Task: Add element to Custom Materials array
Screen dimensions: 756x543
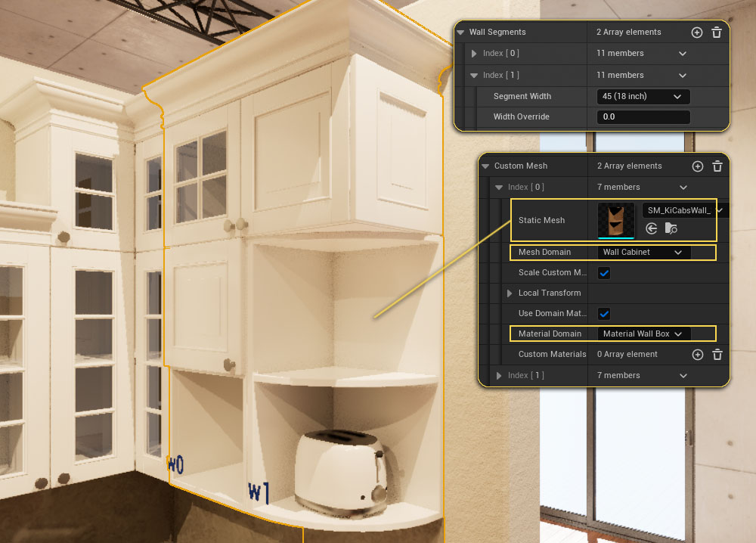Action: pyautogui.click(x=697, y=355)
